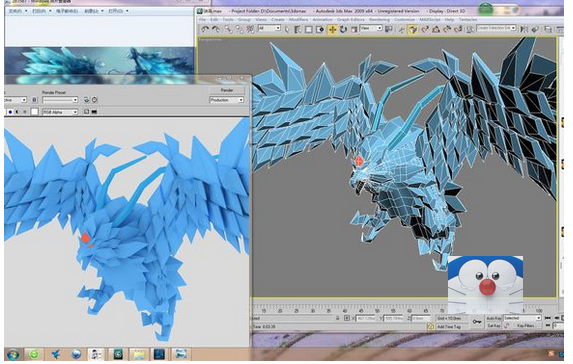The height and width of the screenshot is (364, 573).
Task: Activate the Select and Rotate tool
Action: point(343,30)
